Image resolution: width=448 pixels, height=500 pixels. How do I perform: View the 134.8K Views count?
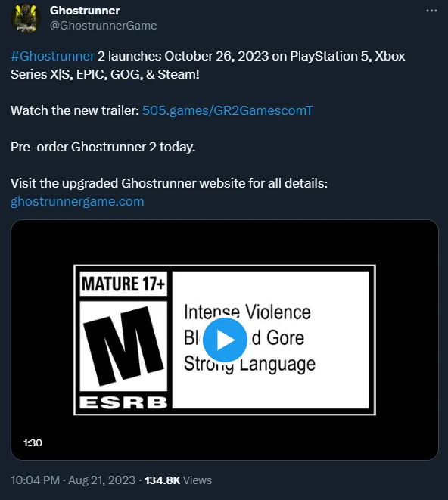[178, 480]
